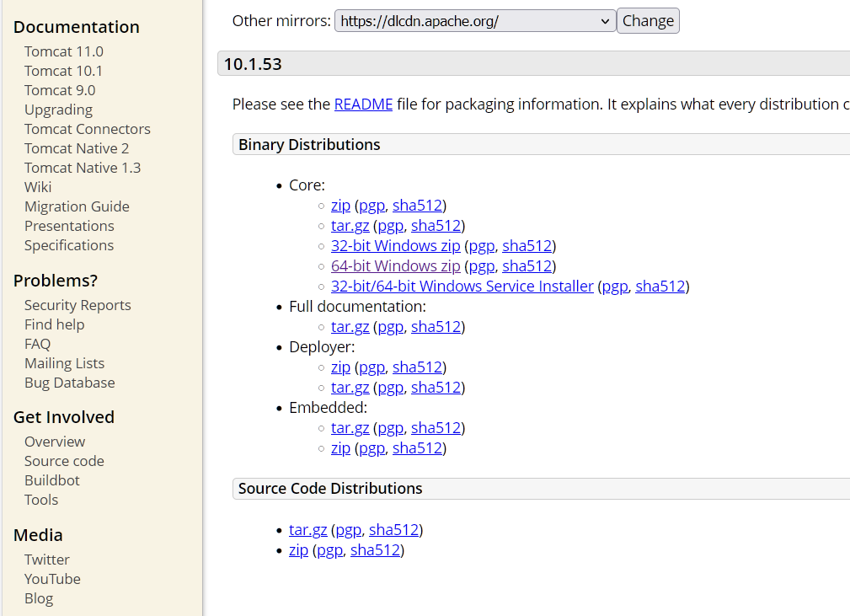
Task: Open sha512 for Deployer zip
Action: (417, 367)
